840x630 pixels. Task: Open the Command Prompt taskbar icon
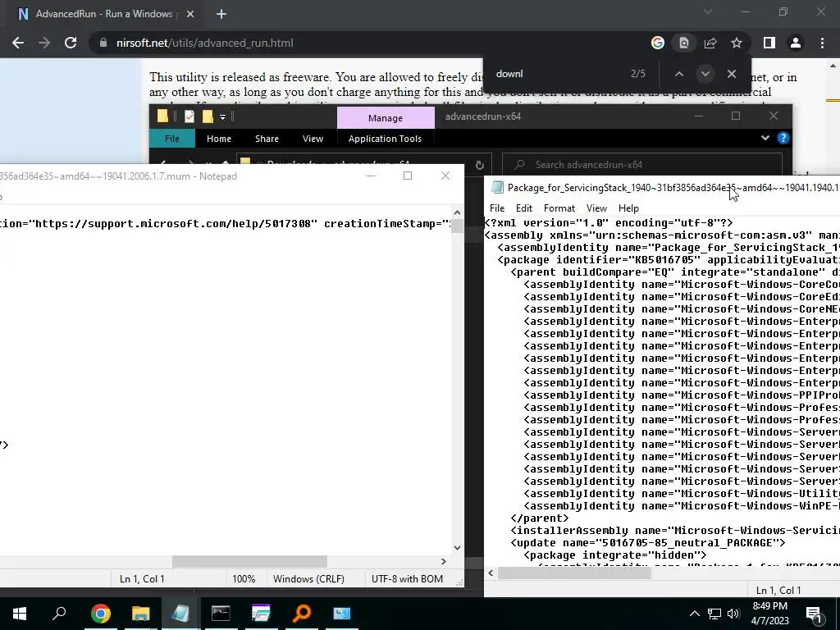(221, 614)
